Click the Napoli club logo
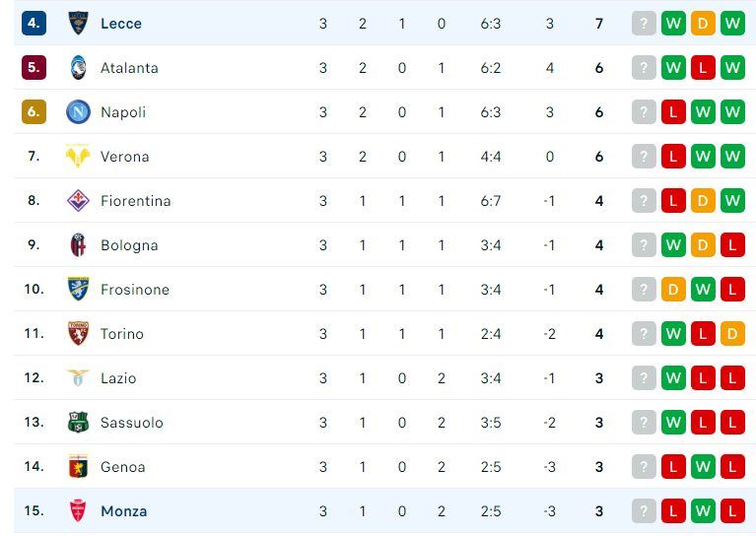This screenshot has height=536, width=756. coord(78,111)
